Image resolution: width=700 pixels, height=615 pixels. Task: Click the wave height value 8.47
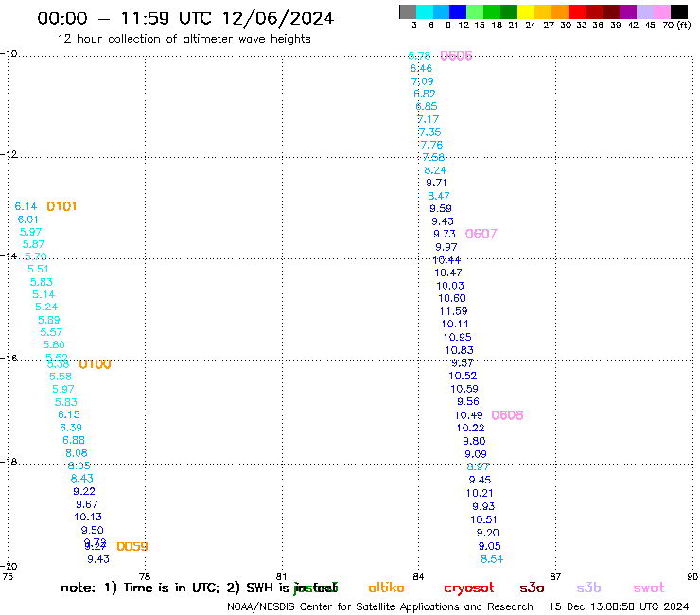tap(439, 196)
